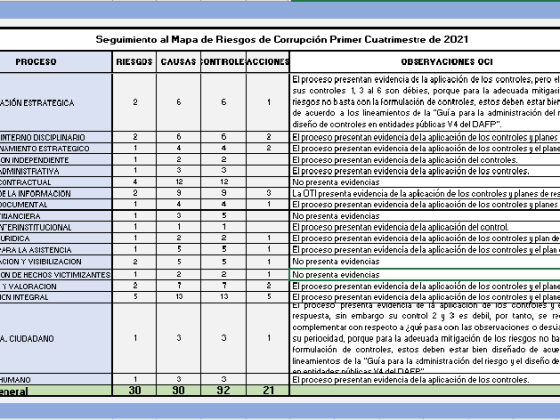Select the 'CONTRACTUAL' process cell
Viewport: 560px width, 420px height.
(x=56, y=182)
